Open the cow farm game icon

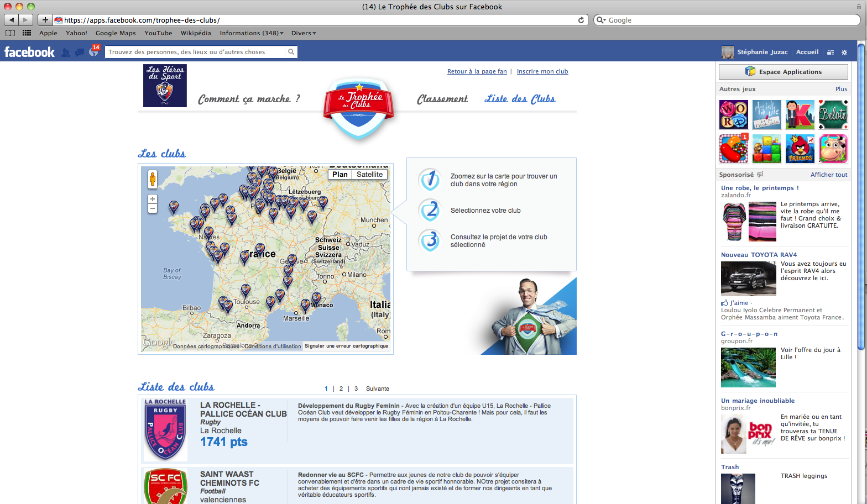pyautogui.click(x=833, y=149)
